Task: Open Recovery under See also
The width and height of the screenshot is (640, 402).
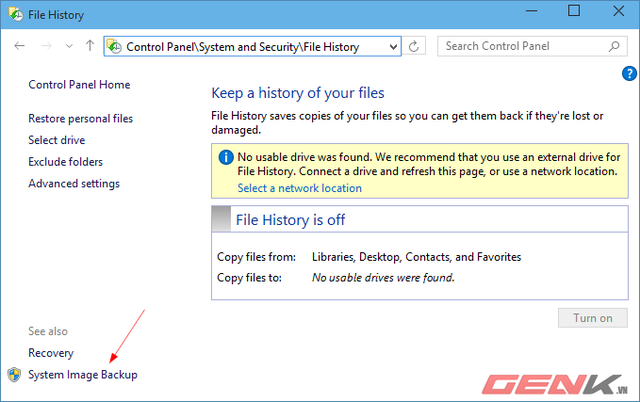Action: [x=51, y=353]
